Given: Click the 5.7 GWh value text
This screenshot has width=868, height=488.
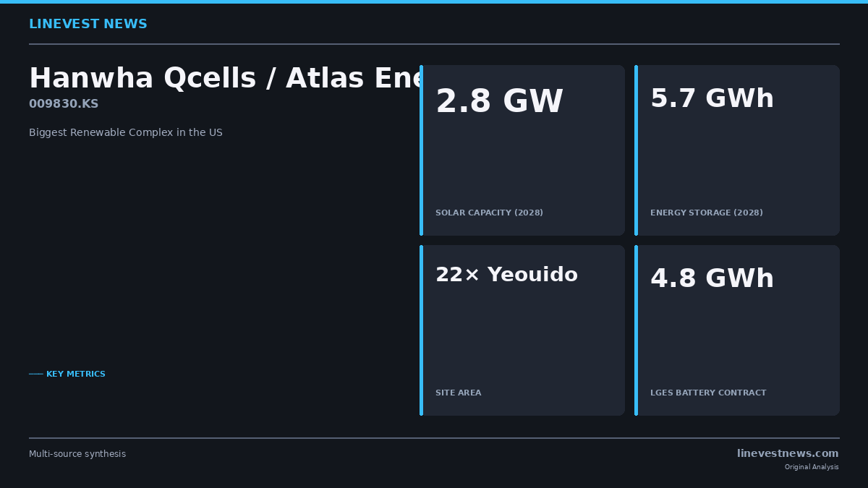Looking at the screenshot, I should point(712,99).
